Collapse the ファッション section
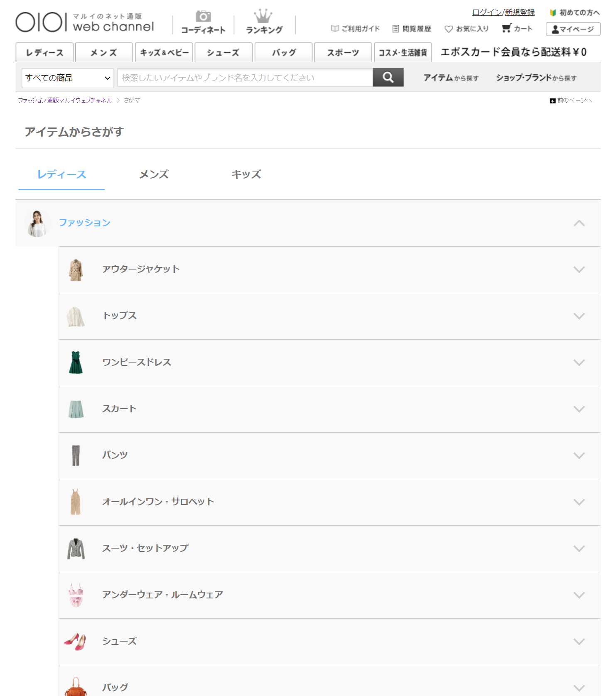616x696 pixels. pyautogui.click(x=579, y=223)
